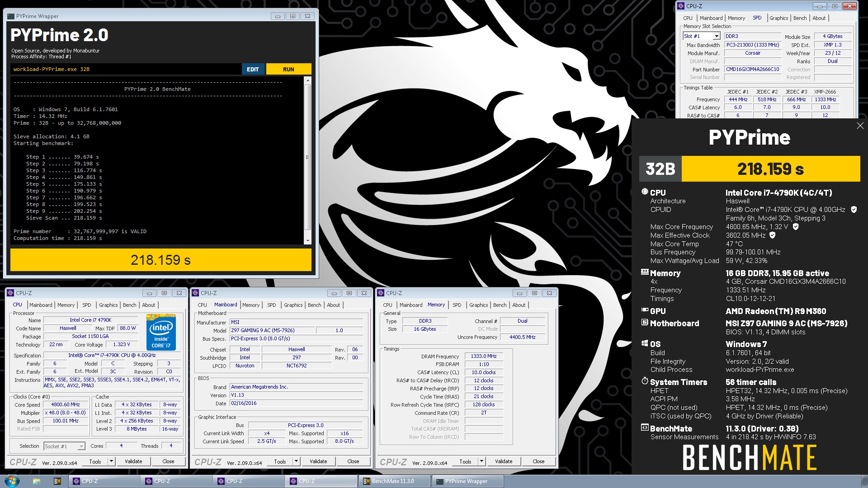The height and width of the screenshot is (488, 868).
Task: Click the OS Windows icon in BenchMate
Action: click(645, 343)
